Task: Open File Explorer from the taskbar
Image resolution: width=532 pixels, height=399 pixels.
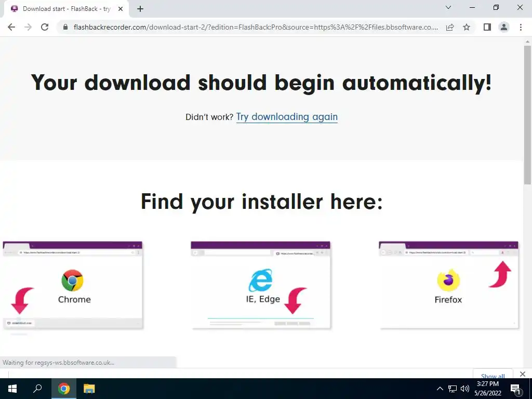Action: pos(89,389)
